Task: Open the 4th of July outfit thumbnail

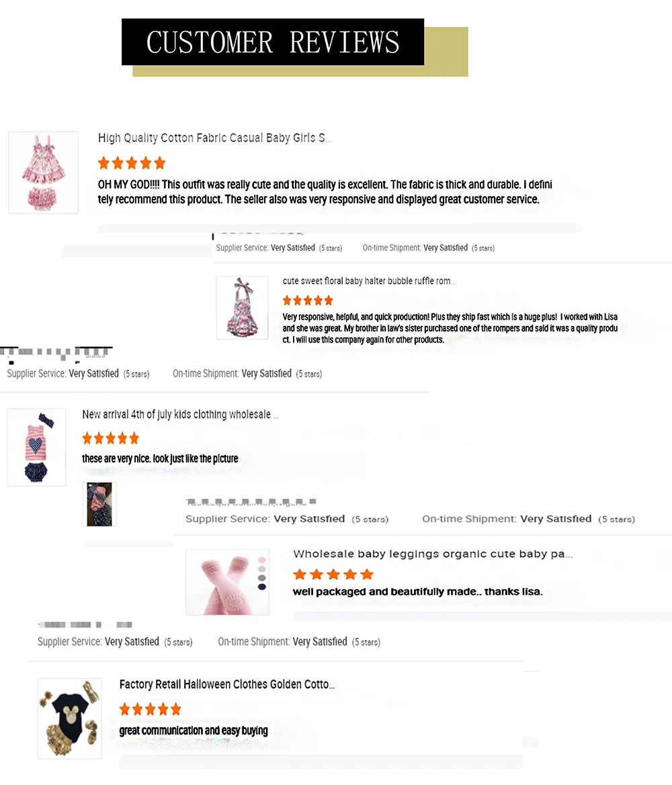Action: 36,447
